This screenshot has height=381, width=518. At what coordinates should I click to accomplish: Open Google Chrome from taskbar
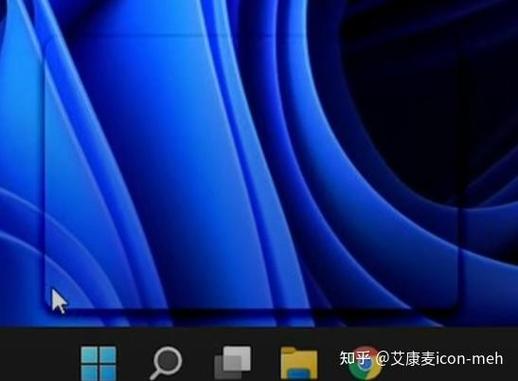[365, 364]
